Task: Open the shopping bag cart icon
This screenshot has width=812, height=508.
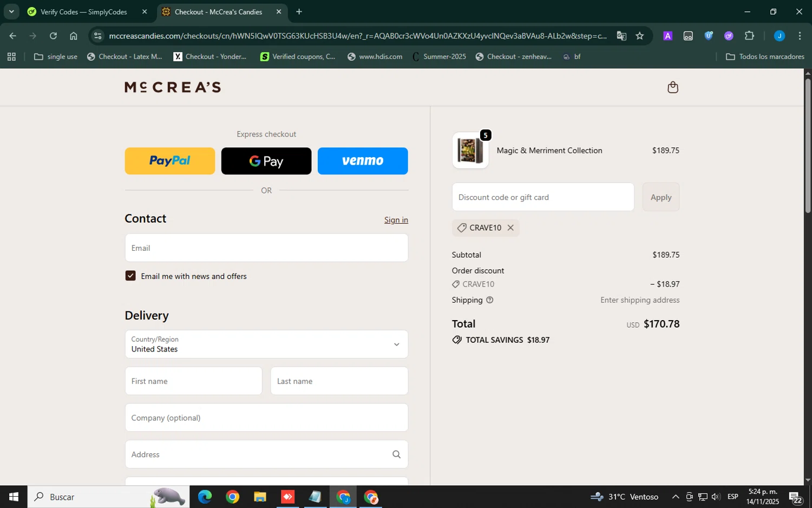Action: tap(673, 87)
